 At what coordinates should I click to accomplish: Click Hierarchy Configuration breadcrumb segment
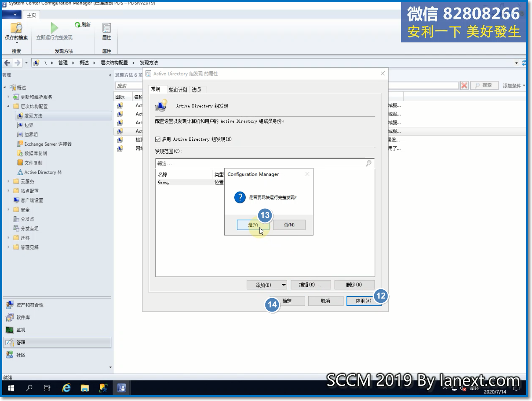tap(114, 63)
